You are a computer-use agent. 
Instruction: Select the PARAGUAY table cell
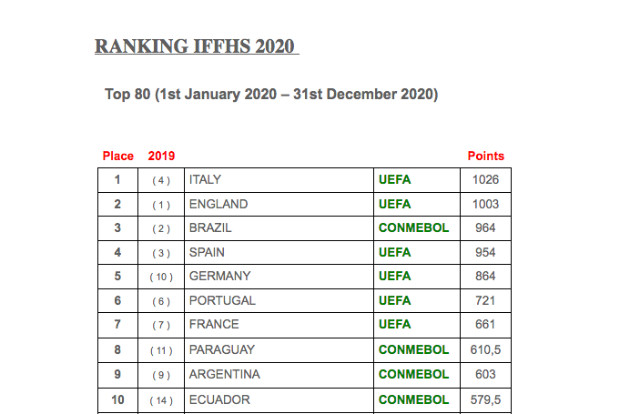pyautogui.click(x=279, y=350)
